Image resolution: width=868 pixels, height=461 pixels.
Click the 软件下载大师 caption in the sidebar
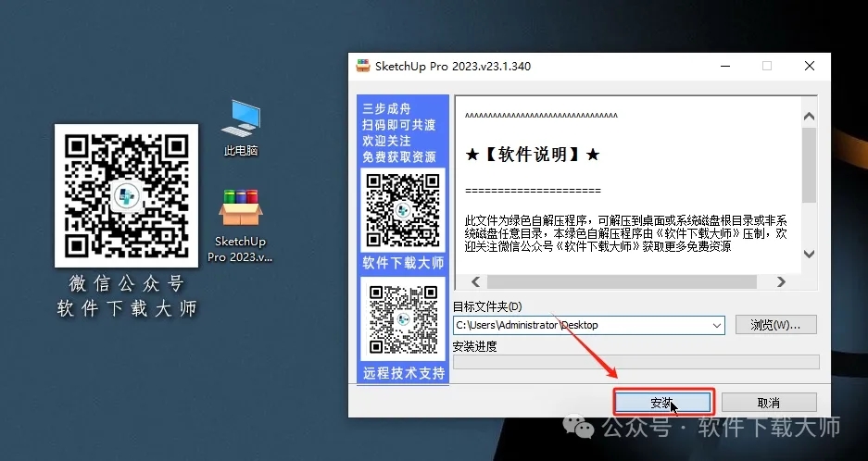[x=403, y=262]
